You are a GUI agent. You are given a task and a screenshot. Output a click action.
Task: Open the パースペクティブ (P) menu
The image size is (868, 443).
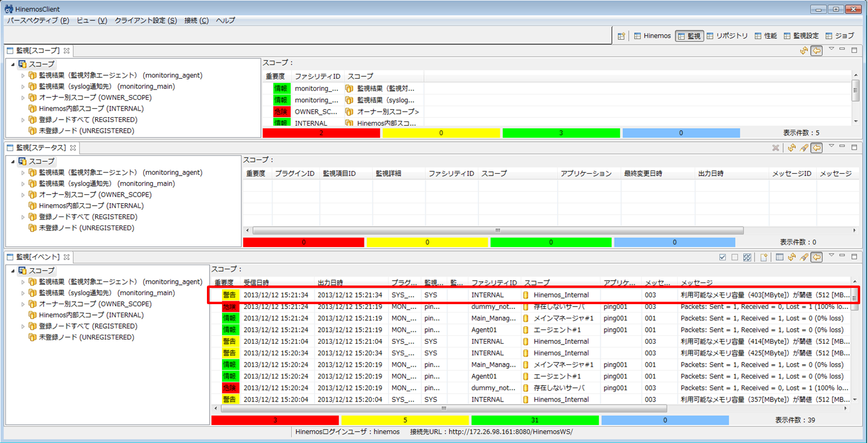[x=38, y=20]
